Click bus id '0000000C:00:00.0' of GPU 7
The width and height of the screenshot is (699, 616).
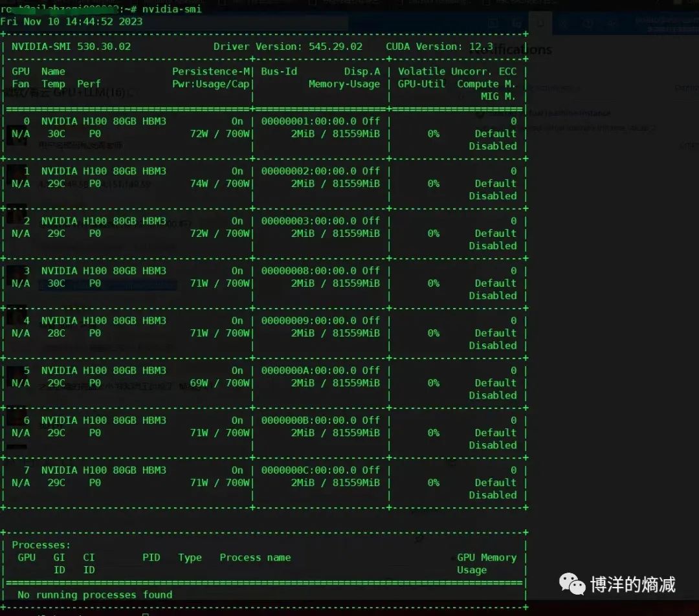(x=309, y=470)
